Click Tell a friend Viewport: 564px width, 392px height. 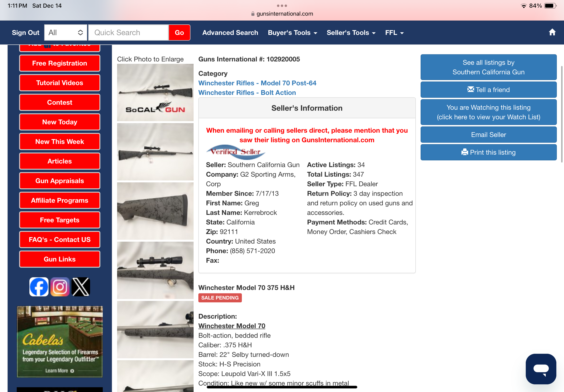point(488,90)
